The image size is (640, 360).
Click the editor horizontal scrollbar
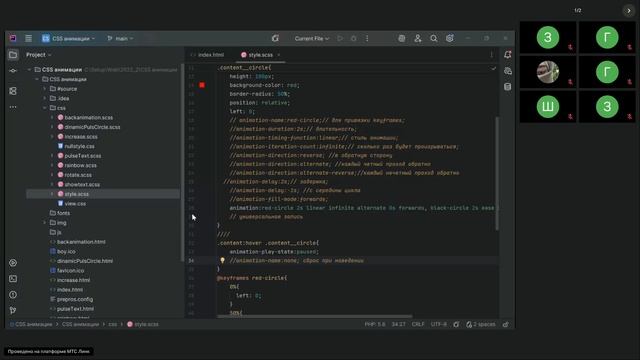click(x=314, y=316)
